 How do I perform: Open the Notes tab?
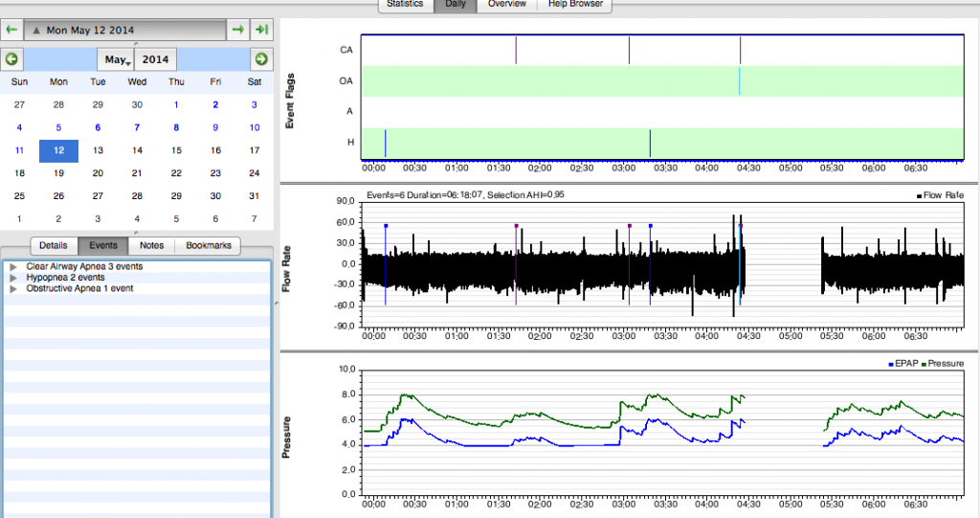pyautogui.click(x=152, y=245)
